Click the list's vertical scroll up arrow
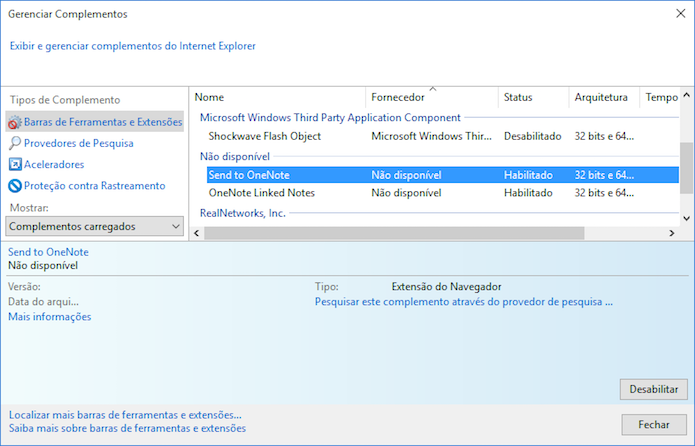This screenshot has width=695, height=446. click(x=687, y=95)
